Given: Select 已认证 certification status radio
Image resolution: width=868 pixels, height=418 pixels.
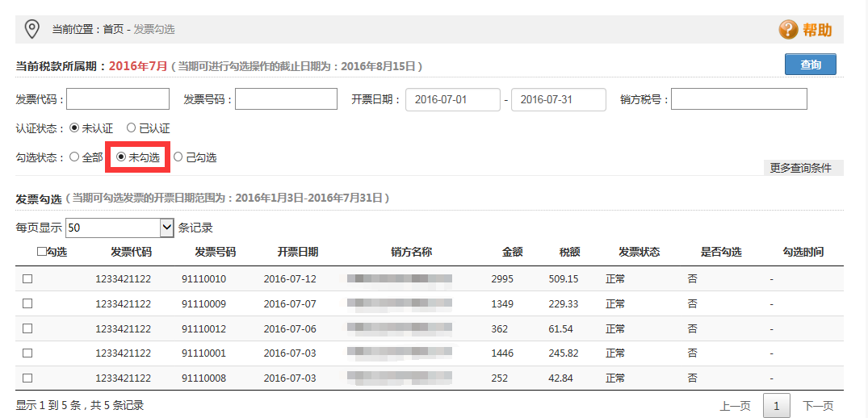Looking at the screenshot, I should (x=131, y=128).
